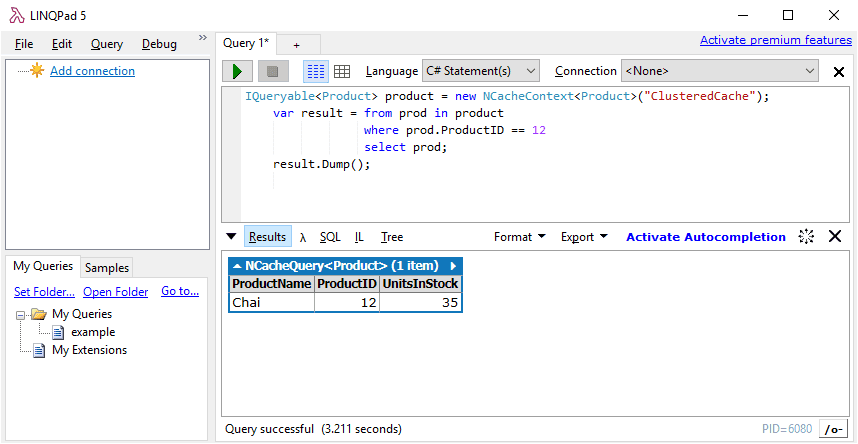
Task: Show more menus via the chevron overflow
Action: (203, 38)
